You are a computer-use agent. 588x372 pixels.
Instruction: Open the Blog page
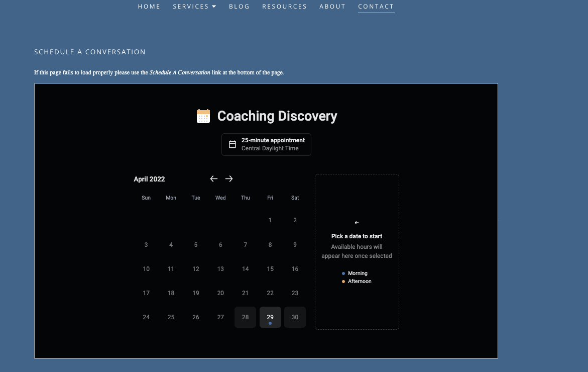point(239,7)
